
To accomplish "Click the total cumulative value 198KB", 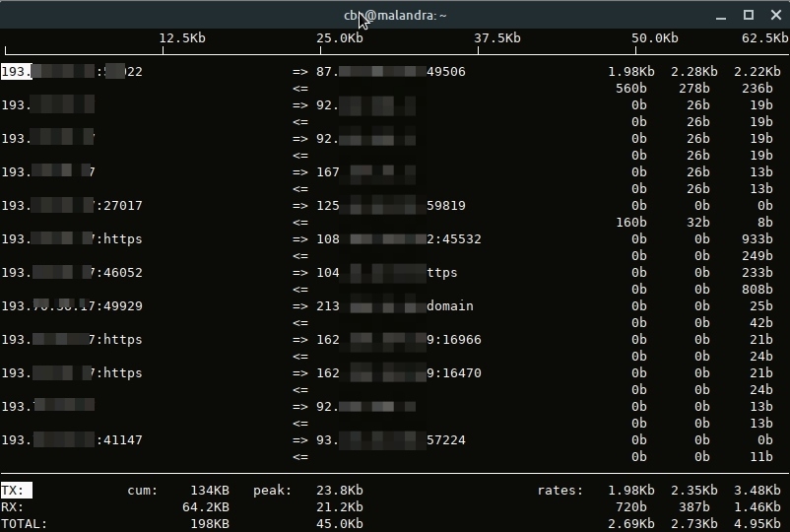I will point(210,524).
